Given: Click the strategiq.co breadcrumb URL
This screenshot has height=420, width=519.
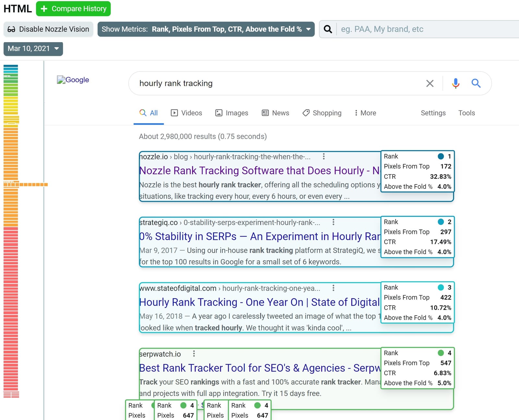Looking at the screenshot, I should pyautogui.click(x=230, y=223).
